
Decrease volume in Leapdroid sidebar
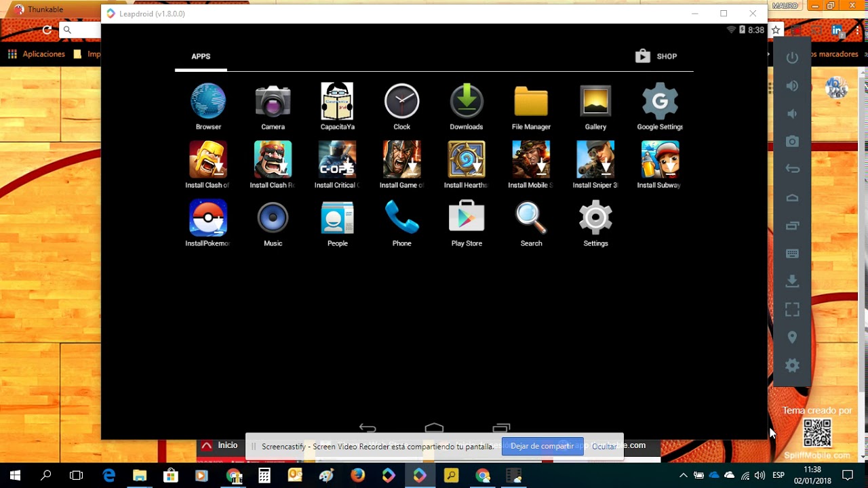click(x=792, y=113)
